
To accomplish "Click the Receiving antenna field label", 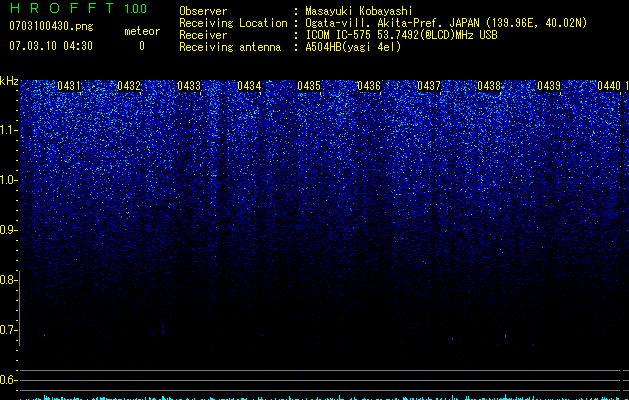I will 230,47.
